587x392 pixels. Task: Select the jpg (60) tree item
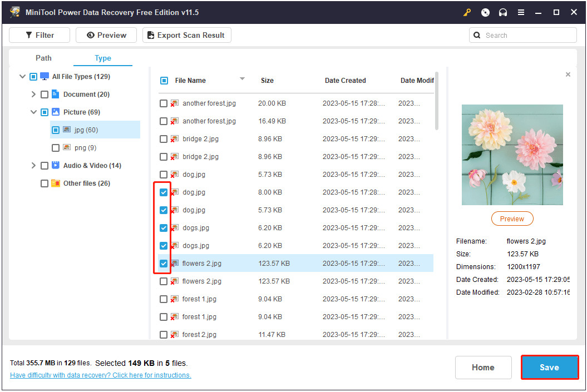point(95,130)
